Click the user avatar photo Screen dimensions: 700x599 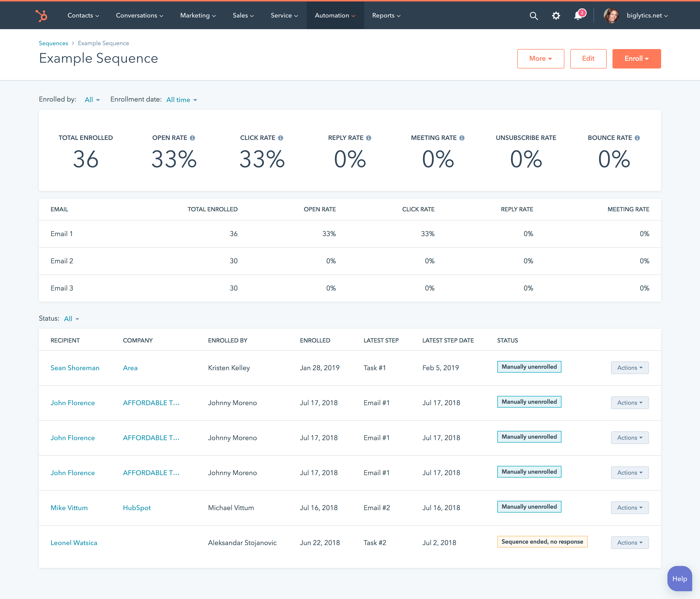(x=611, y=16)
